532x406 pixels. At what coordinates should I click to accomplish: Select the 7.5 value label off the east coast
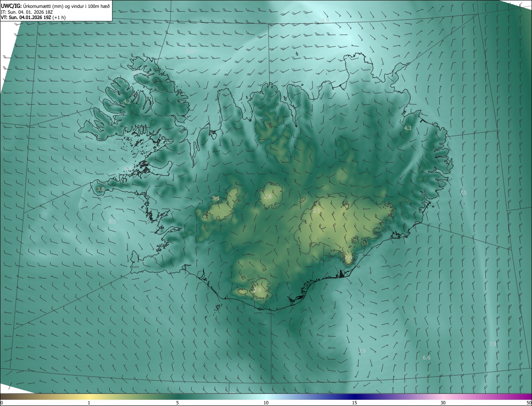pyautogui.click(x=463, y=193)
